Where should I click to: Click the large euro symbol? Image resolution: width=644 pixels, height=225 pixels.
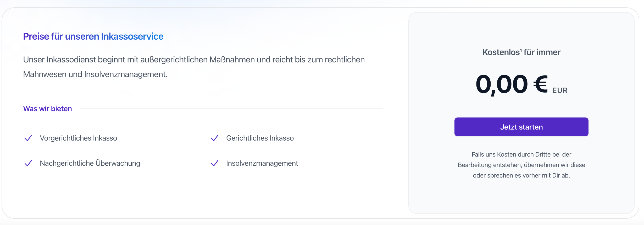(x=540, y=84)
